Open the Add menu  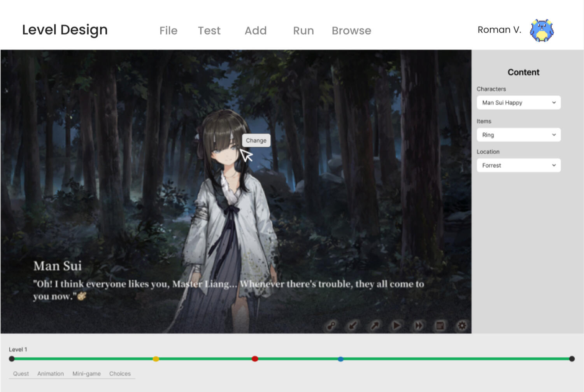[x=256, y=31]
